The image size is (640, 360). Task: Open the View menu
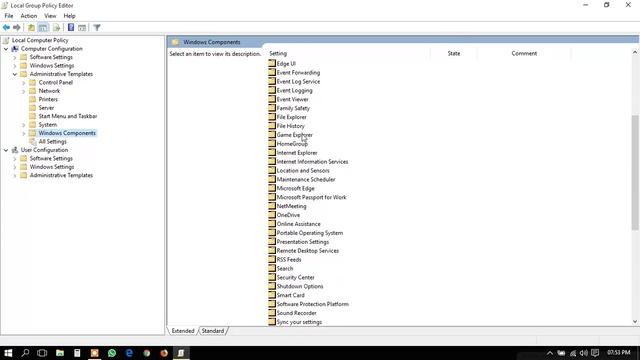(x=50, y=16)
